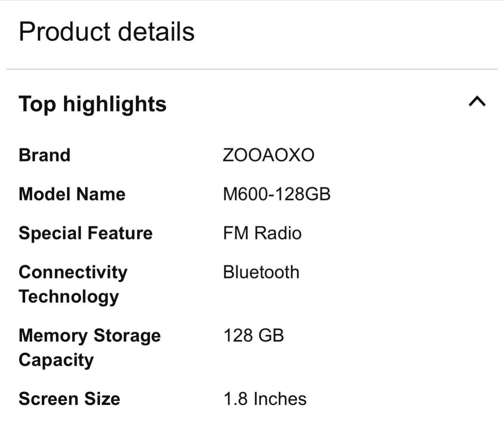This screenshot has width=504, height=422.
Task: Select the Connectivity Technology label
Action: pyautogui.click(x=73, y=284)
